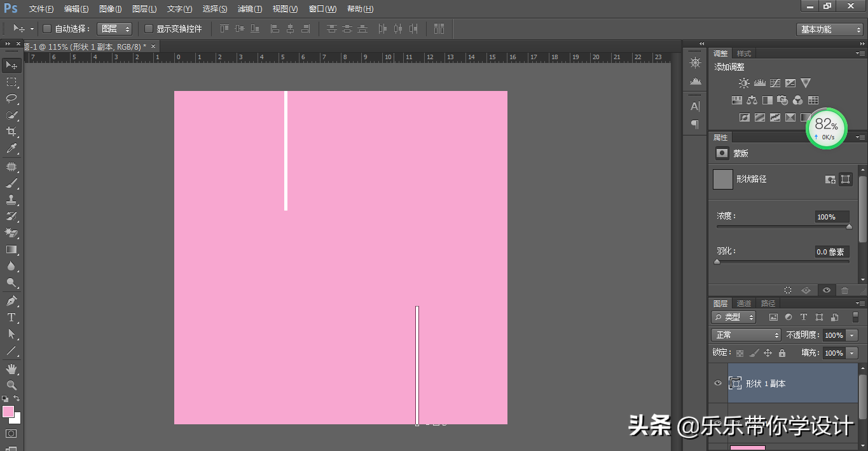The image size is (868, 451).
Task: Select the Blur tool
Action: [11, 267]
